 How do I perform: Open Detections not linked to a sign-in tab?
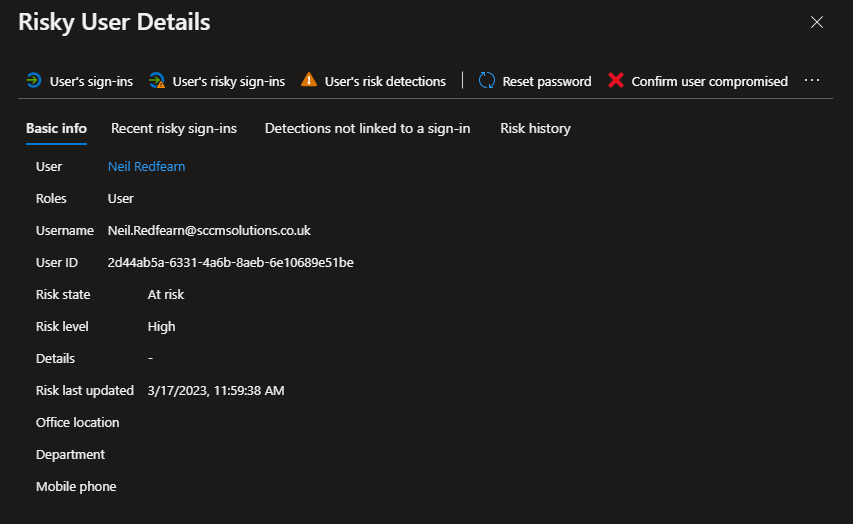pyautogui.click(x=367, y=128)
